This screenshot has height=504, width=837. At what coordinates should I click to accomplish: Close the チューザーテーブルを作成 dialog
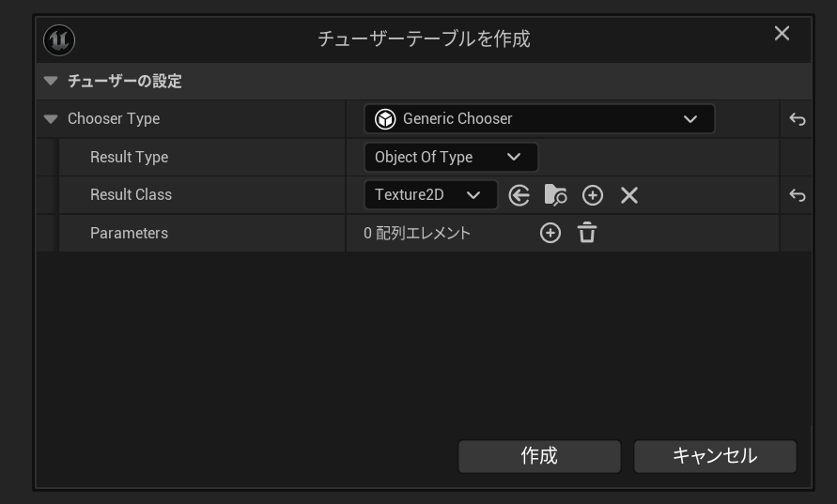[x=782, y=34]
